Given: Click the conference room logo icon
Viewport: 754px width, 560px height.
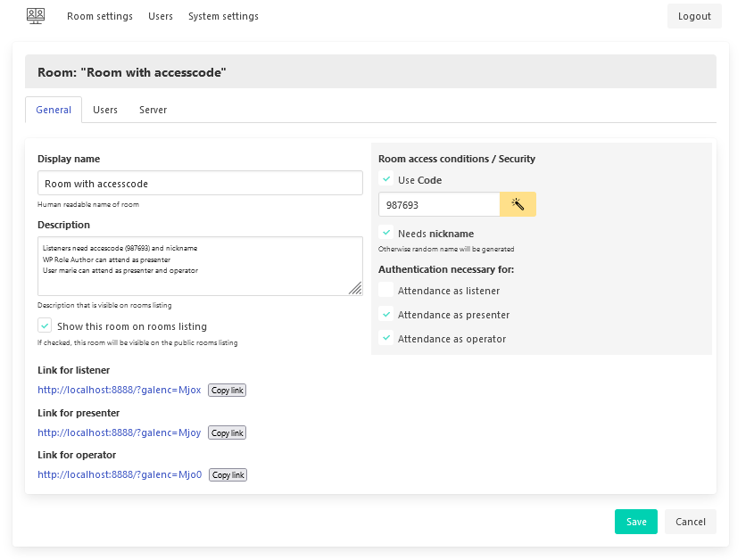Looking at the screenshot, I should pos(36,16).
